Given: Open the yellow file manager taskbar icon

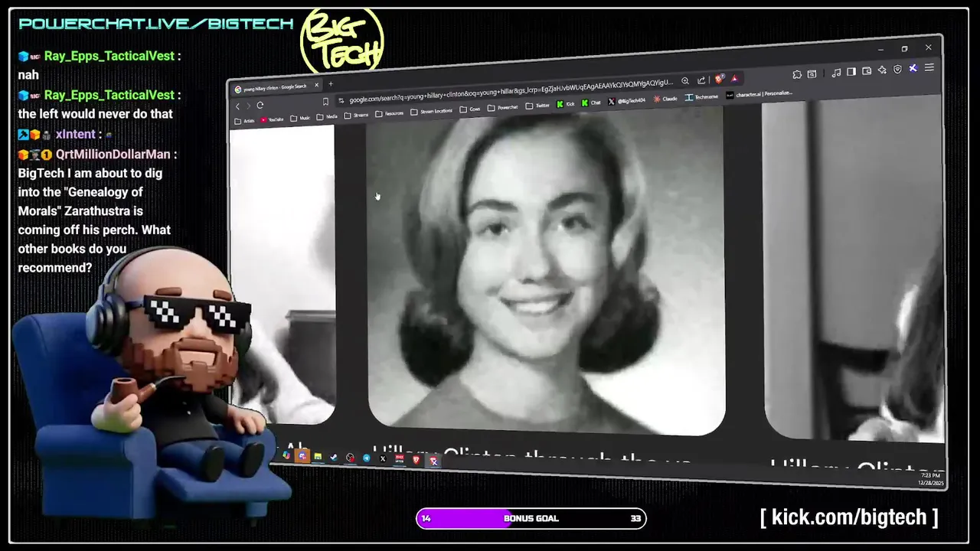Looking at the screenshot, I should coord(318,457).
